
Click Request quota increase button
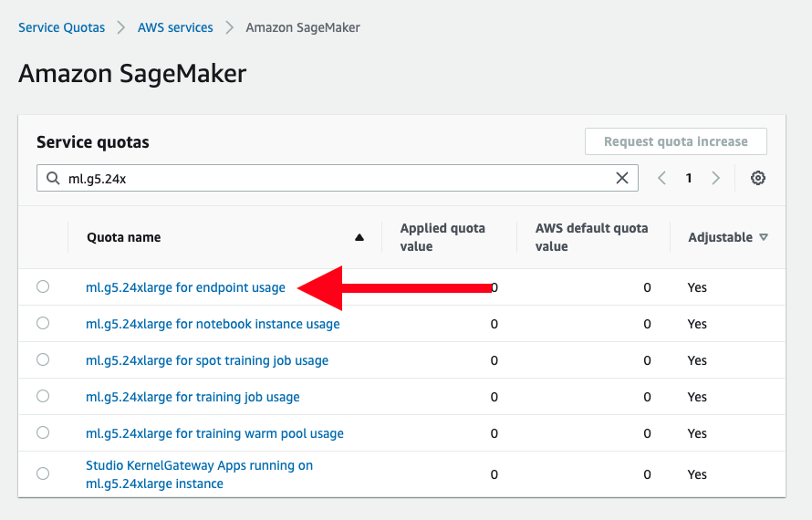coord(675,141)
